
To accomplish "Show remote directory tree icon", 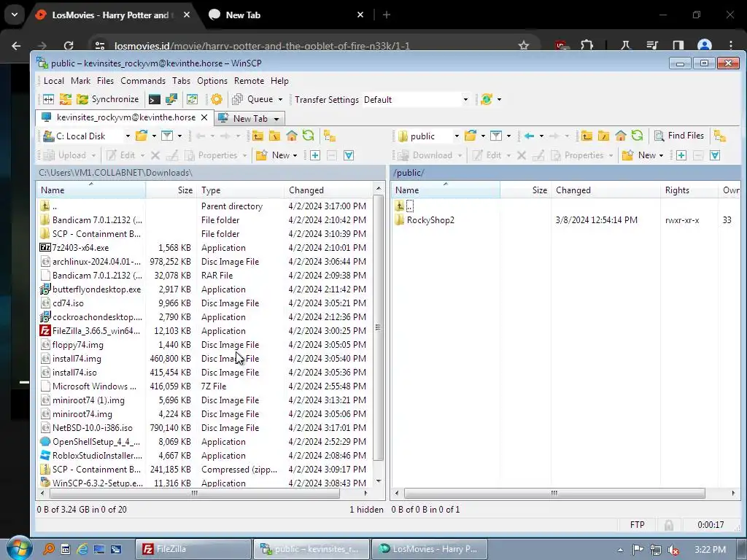I will (720, 136).
